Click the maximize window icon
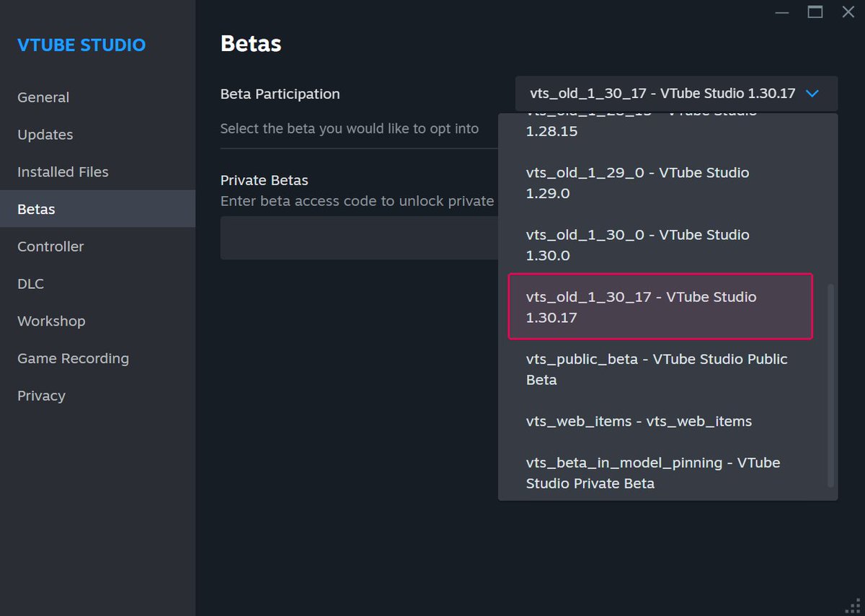The width and height of the screenshot is (865, 616). click(815, 12)
